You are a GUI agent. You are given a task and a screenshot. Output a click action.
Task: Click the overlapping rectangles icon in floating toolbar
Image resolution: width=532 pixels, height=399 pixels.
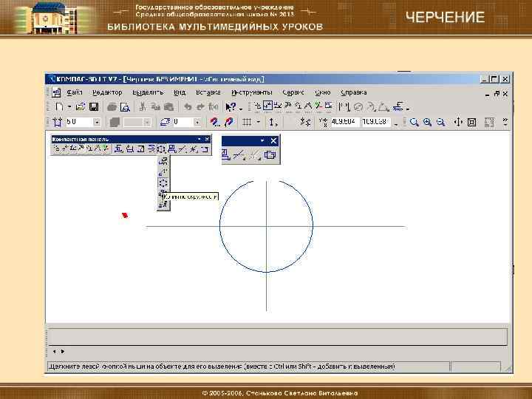(x=270, y=155)
